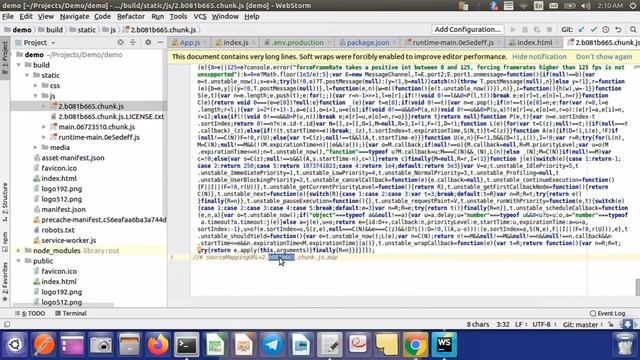The image size is (640, 360).
Task: Click the gutter bulb icon by try(return
Action: (x=200, y=250)
